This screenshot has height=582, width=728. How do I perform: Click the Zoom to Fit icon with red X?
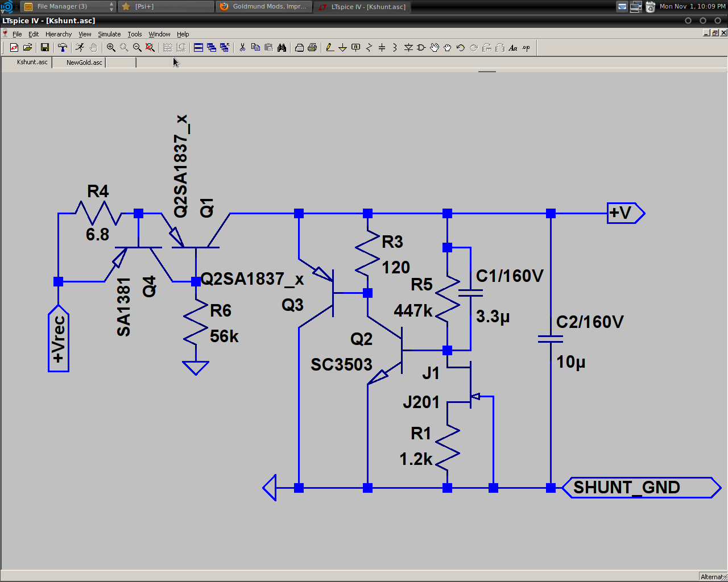(x=150, y=48)
